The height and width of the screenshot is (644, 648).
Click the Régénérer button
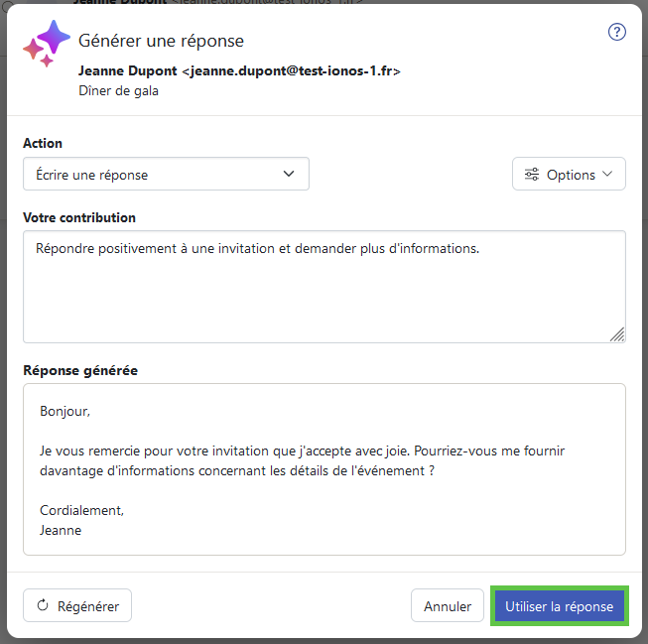tap(77, 605)
